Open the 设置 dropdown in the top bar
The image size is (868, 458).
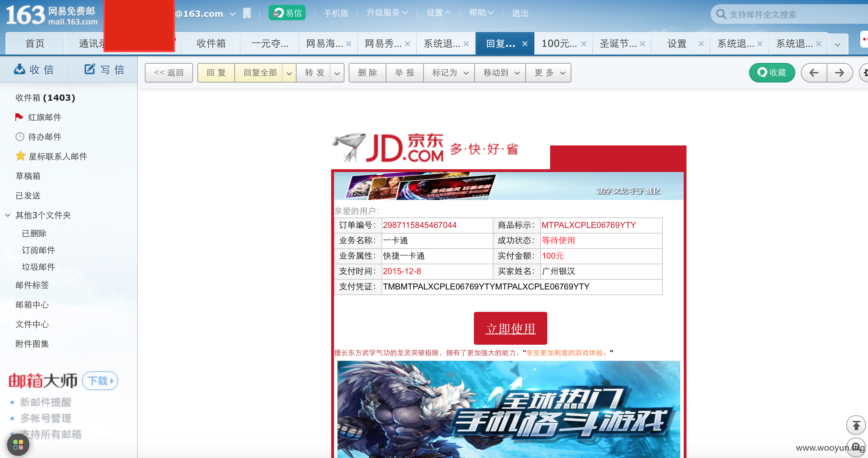(439, 13)
